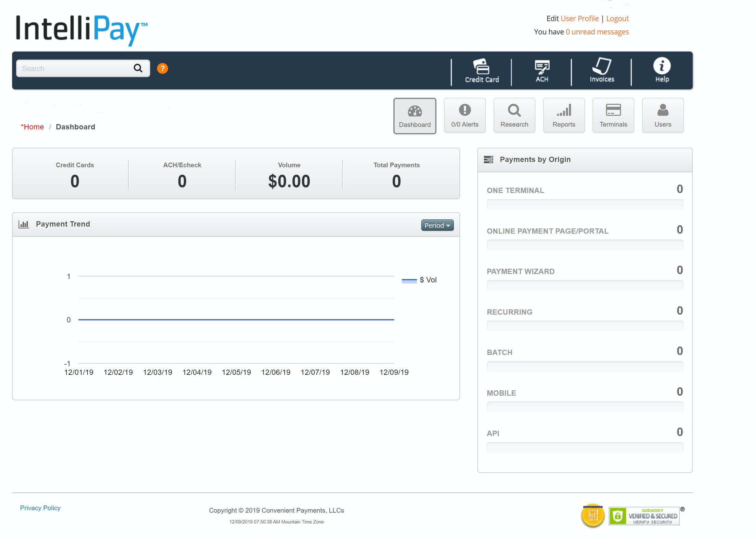Open the Privacy Policy
This screenshot has height=539, width=756.
(40, 508)
